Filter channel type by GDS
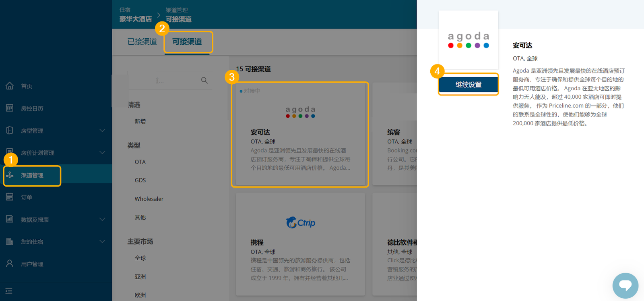This screenshot has height=301, width=644. point(140,180)
